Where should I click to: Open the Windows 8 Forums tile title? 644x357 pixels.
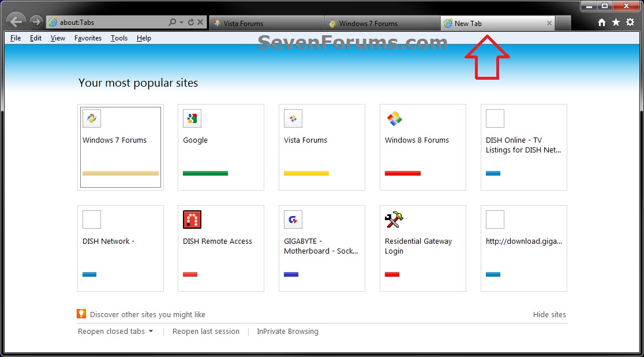coord(417,140)
